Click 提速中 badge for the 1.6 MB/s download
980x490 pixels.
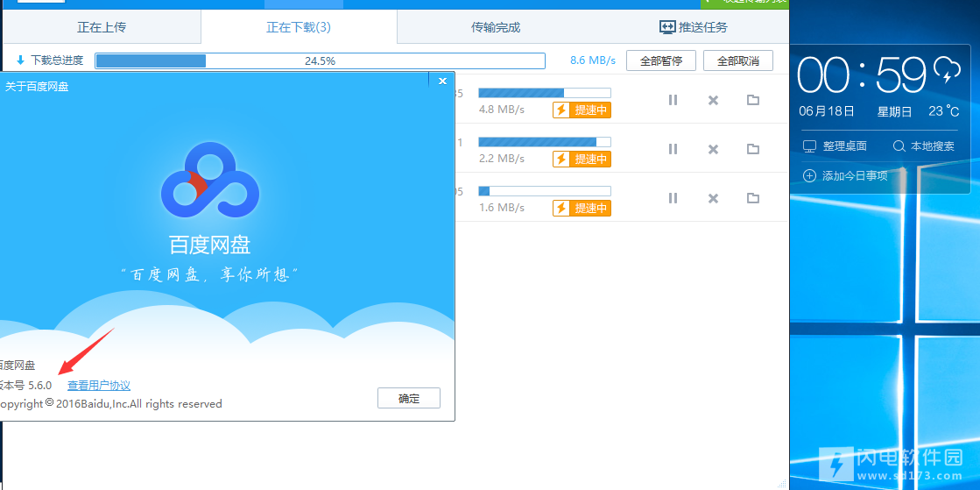click(582, 208)
